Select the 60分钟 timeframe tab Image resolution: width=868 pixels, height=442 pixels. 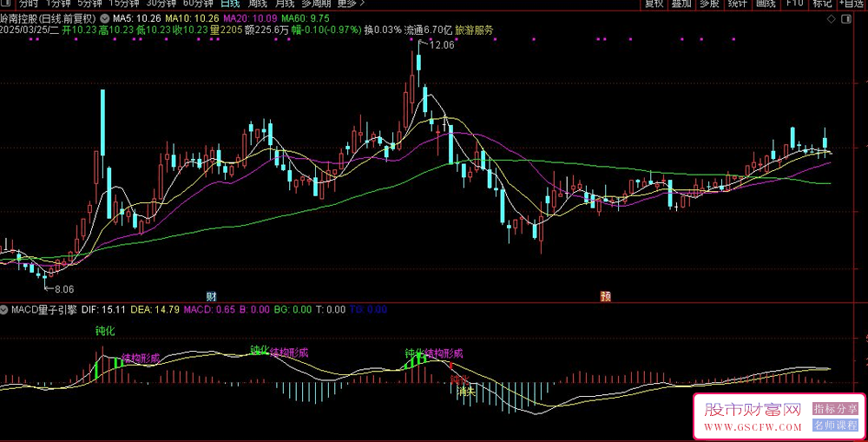pyautogui.click(x=199, y=3)
